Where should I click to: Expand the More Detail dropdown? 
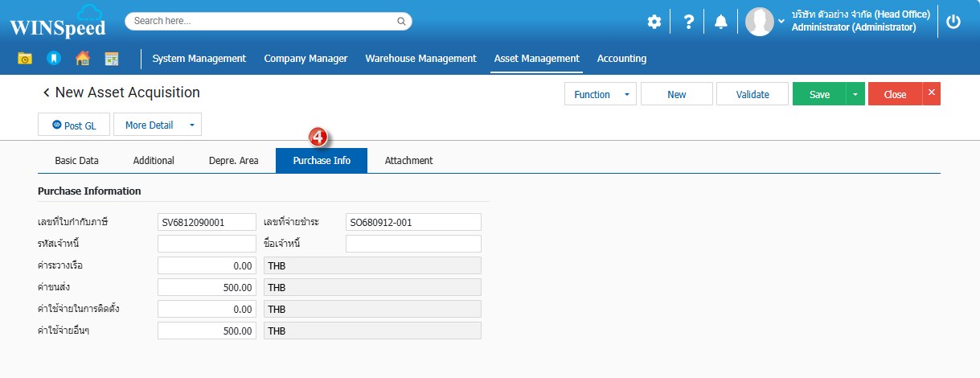coord(191,125)
